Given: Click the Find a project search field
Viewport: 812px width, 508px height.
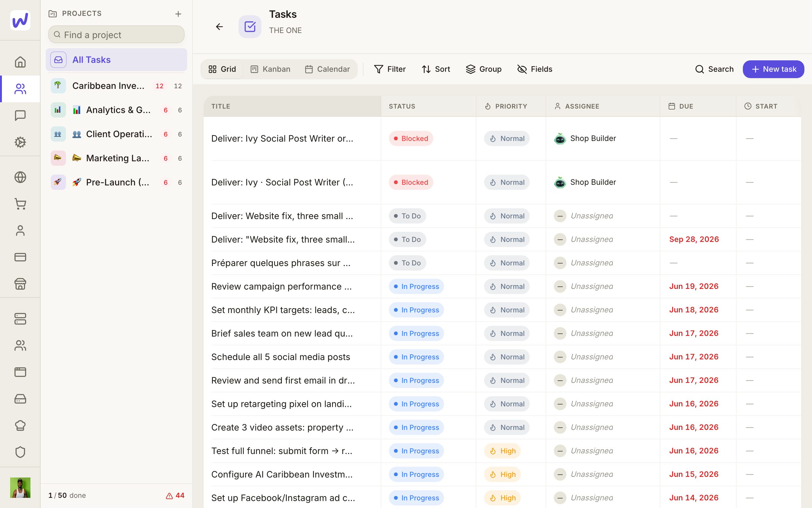Looking at the screenshot, I should coord(116,35).
